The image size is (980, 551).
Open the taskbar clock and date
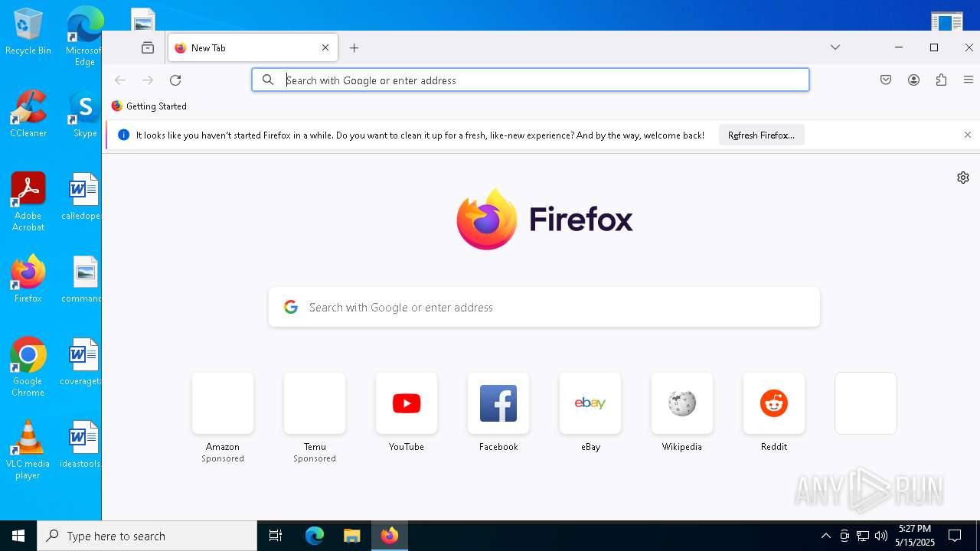pyautogui.click(x=915, y=536)
